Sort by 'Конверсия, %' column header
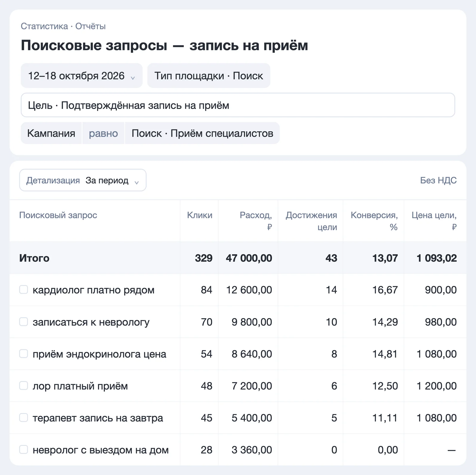The height and width of the screenshot is (475, 476). (374, 221)
